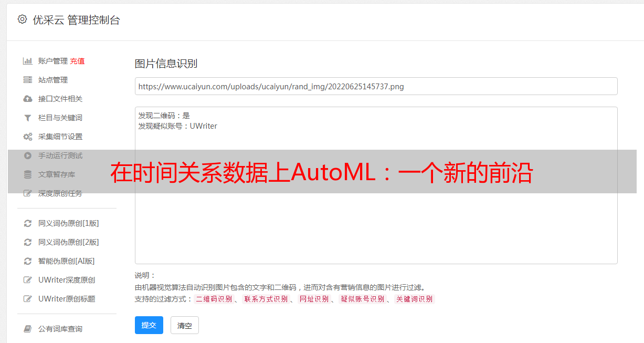644x343 pixels.
Task: Submit with the blue 提交 button
Action: tap(149, 325)
